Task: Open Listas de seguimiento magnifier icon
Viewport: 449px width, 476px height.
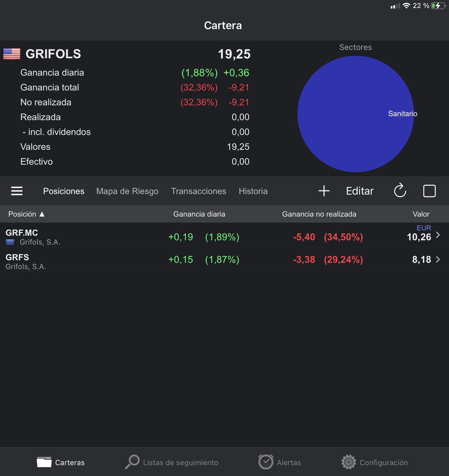Action: (x=132, y=462)
